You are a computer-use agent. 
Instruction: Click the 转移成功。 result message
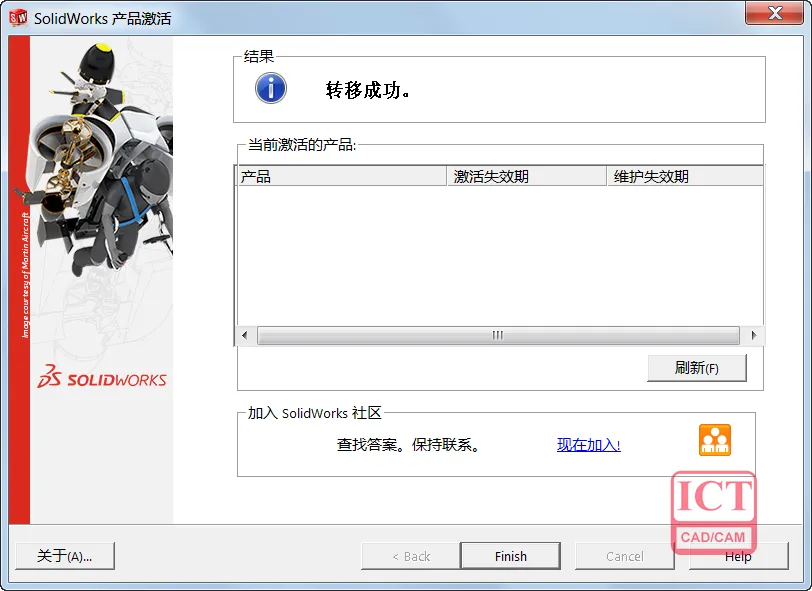point(368,90)
